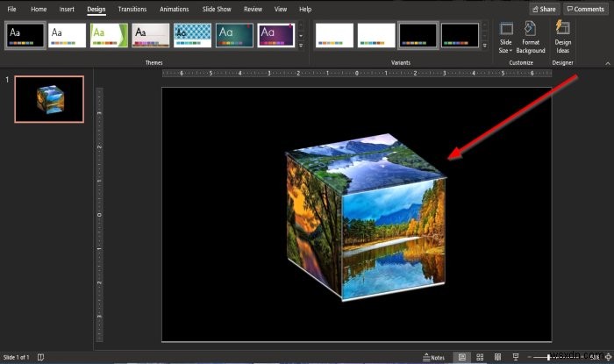The image size is (614, 364).
Task: Open the Review tab
Action: [x=253, y=9]
